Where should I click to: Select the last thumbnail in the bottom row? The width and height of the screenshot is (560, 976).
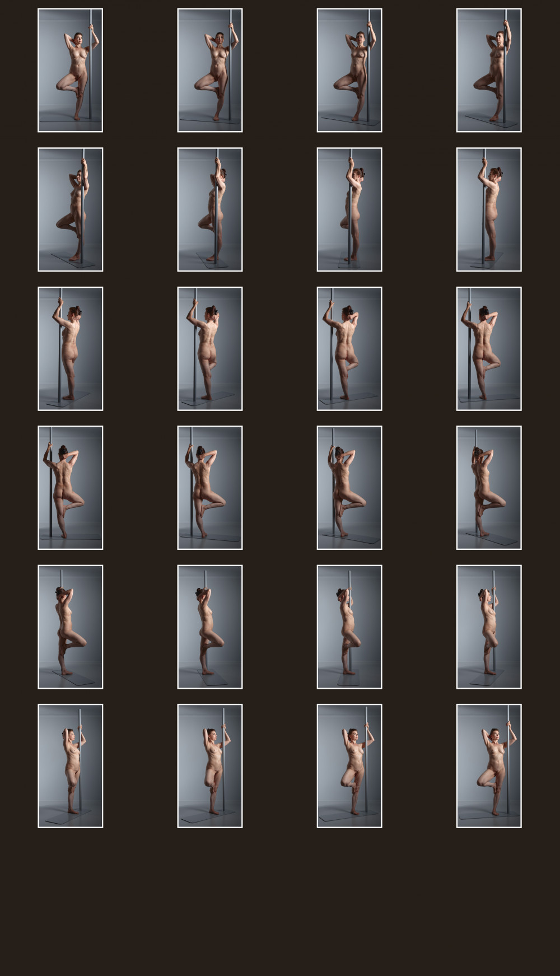point(489,766)
